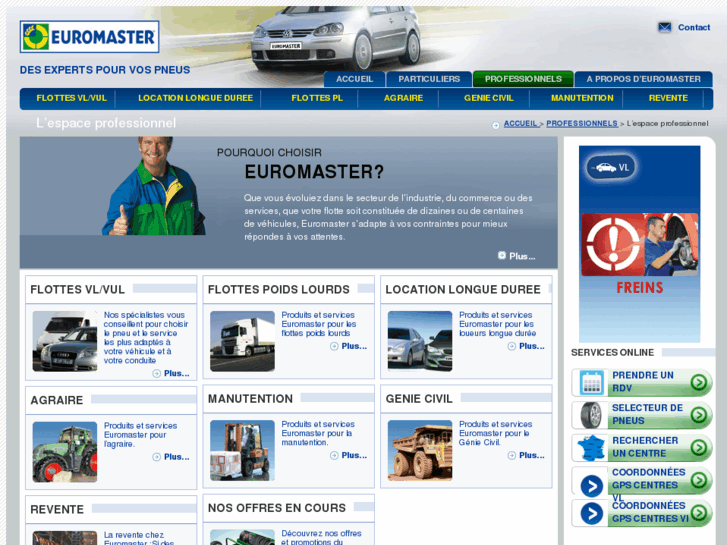Open AGRAIRE in the blue menu bar
Viewport: 727px width, 545px height.
click(x=403, y=98)
